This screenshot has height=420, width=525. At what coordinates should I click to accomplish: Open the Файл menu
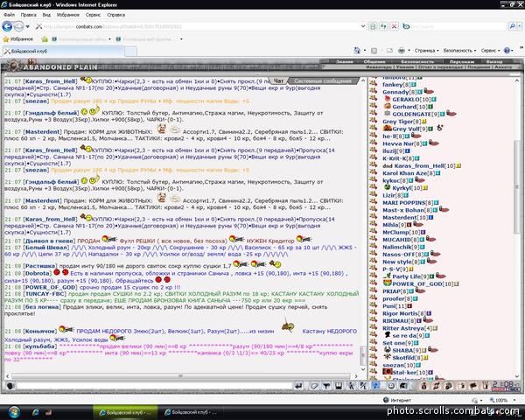[10, 15]
